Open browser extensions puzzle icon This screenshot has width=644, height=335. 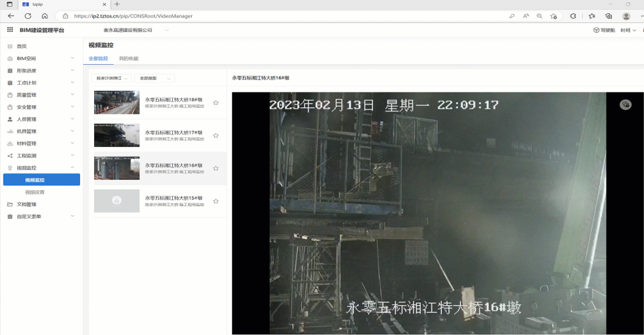(573, 16)
